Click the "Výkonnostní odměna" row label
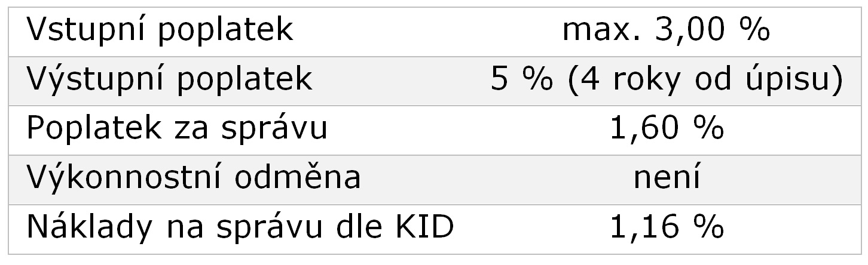Image resolution: width=868 pixels, height=265 pixels. point(193,178)
